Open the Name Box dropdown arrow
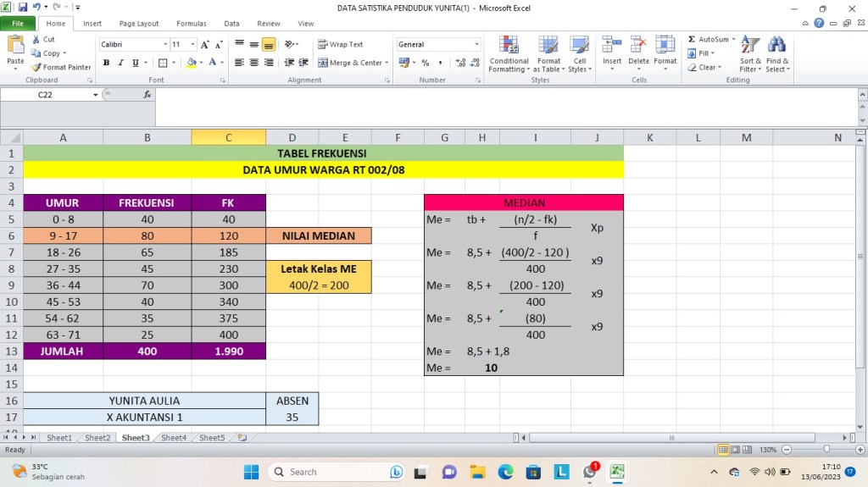Image resolution: width=868 pixels, height=487 pixels. tap(96, 95)
